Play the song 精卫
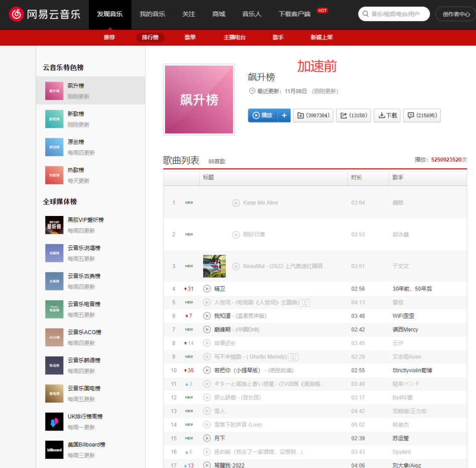 pyautogui.click(x=207, y=289)
